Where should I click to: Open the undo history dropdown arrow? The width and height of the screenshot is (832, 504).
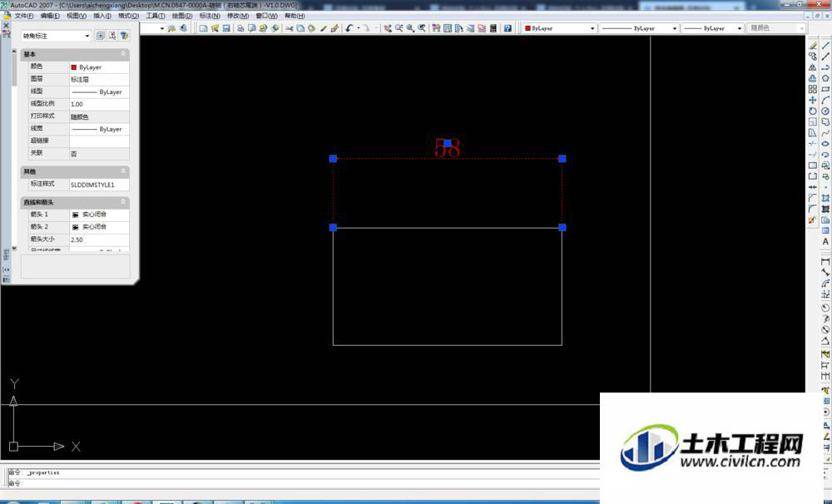point(358,28)
